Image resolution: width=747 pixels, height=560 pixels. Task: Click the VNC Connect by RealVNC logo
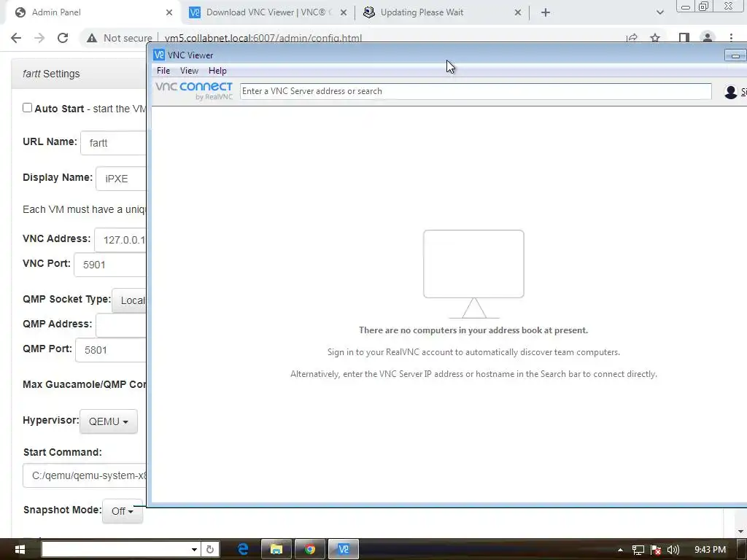pyautogui.click(x=194, y=90)
